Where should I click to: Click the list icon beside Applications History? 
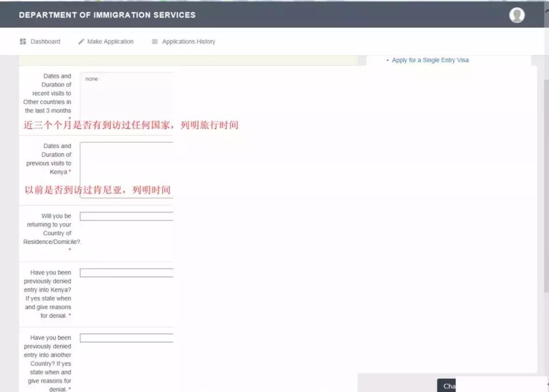coord(154,41)
